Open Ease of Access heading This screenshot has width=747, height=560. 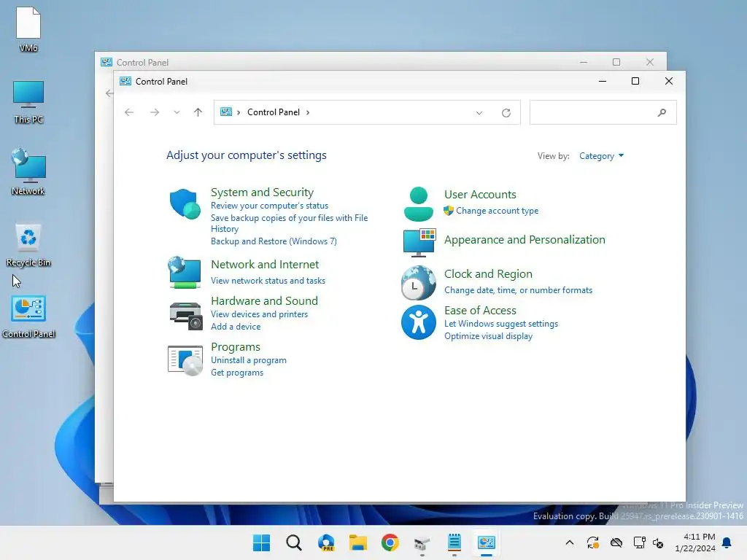click(x=480, y=311)
